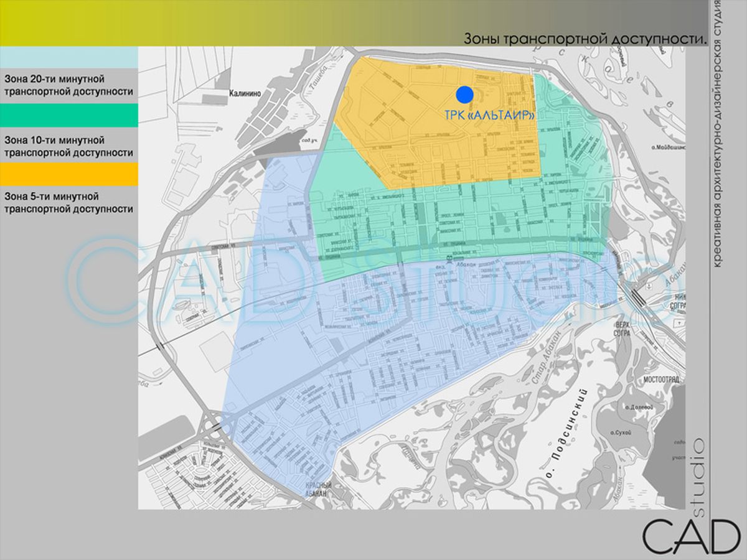Click the 'ВЕРХ СОГРА' map label

click(x=621, y=329)
